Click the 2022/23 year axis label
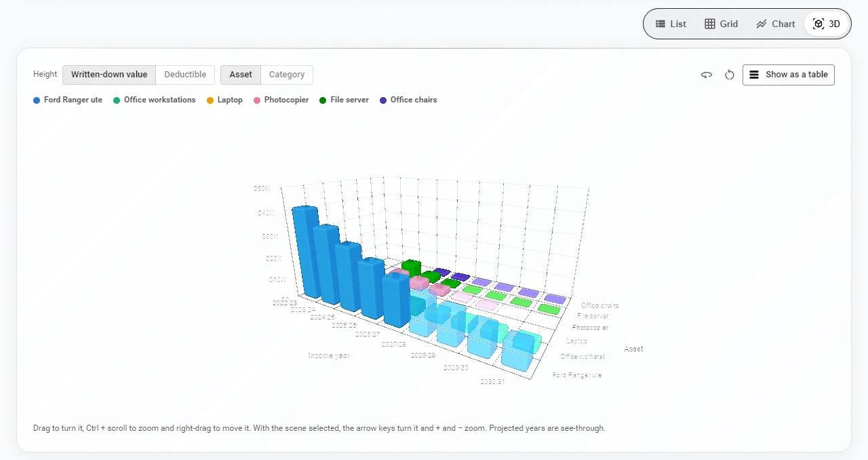Image resolution: width=868 pixels, height=460 pixels. (x=285, y=303)
